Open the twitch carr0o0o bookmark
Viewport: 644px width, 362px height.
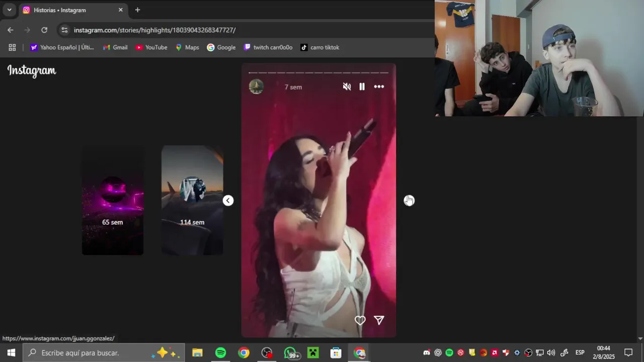point(268,47)
